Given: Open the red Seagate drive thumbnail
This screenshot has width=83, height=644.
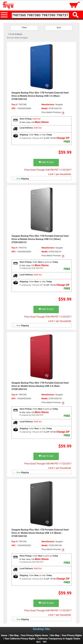Looking at the screenshot, I should click(41, 357).
